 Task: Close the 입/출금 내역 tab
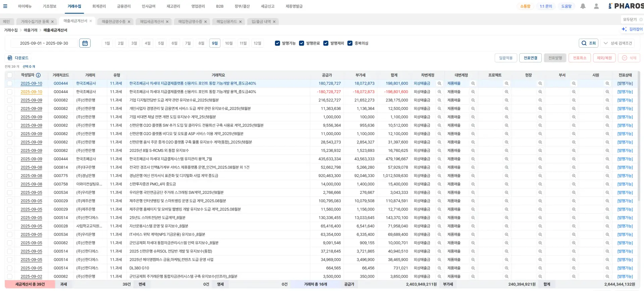(x=274, y=22)
